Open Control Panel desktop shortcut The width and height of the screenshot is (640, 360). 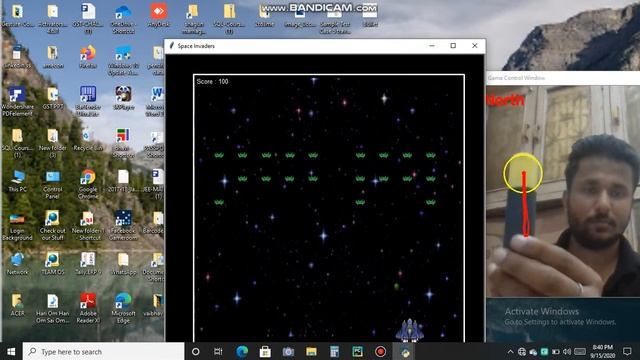click(53, 184)
